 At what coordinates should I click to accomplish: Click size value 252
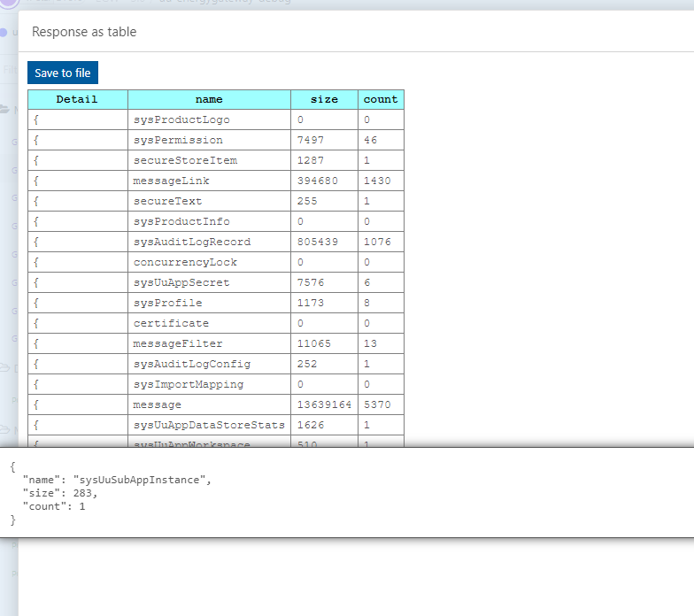pos(307,364)
